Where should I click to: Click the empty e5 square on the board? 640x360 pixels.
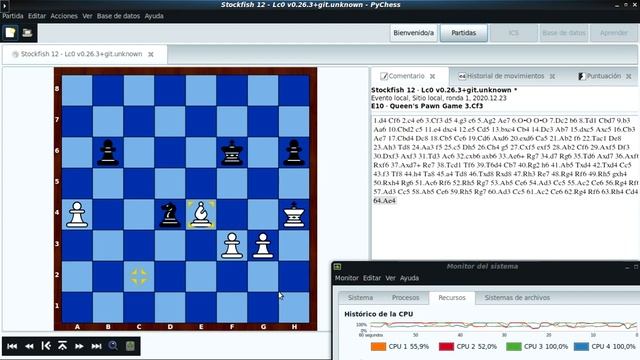click(x=200, y=183)
